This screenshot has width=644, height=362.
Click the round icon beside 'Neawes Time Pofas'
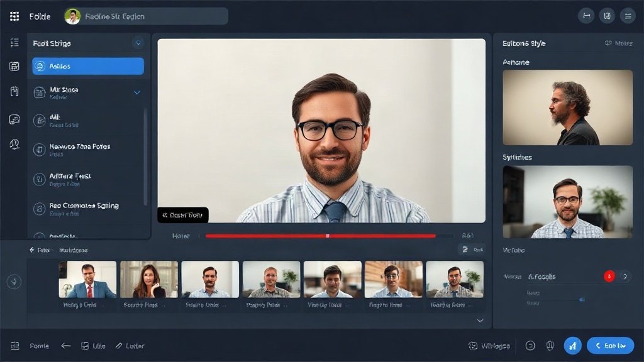(40, 150)
